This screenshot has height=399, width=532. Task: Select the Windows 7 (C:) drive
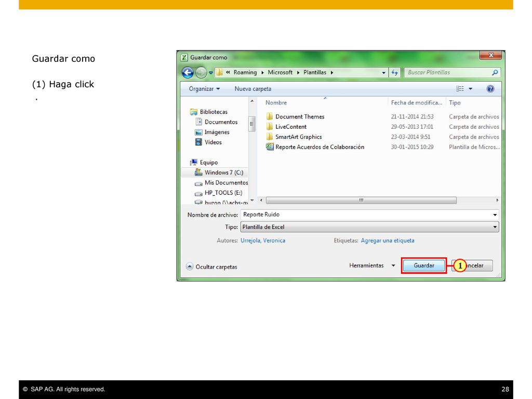(x=223, y=172)
